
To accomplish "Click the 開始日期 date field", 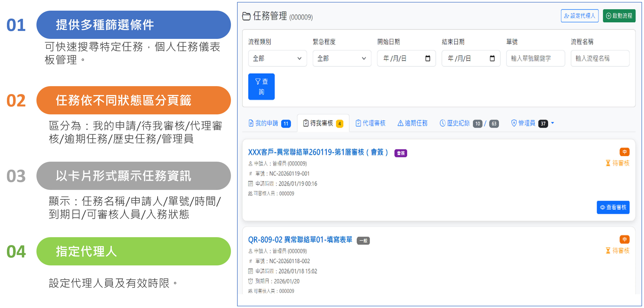I will 406,58.
